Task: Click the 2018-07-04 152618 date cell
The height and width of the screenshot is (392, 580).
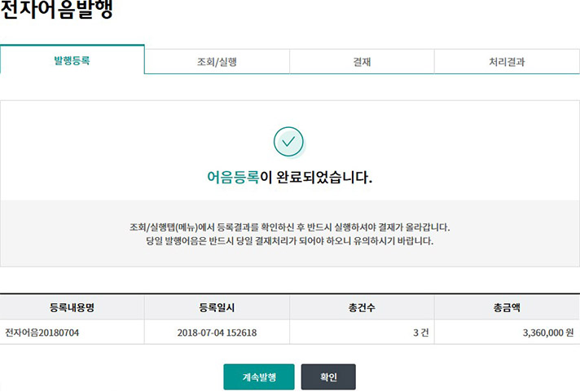Action: [217, 333]
